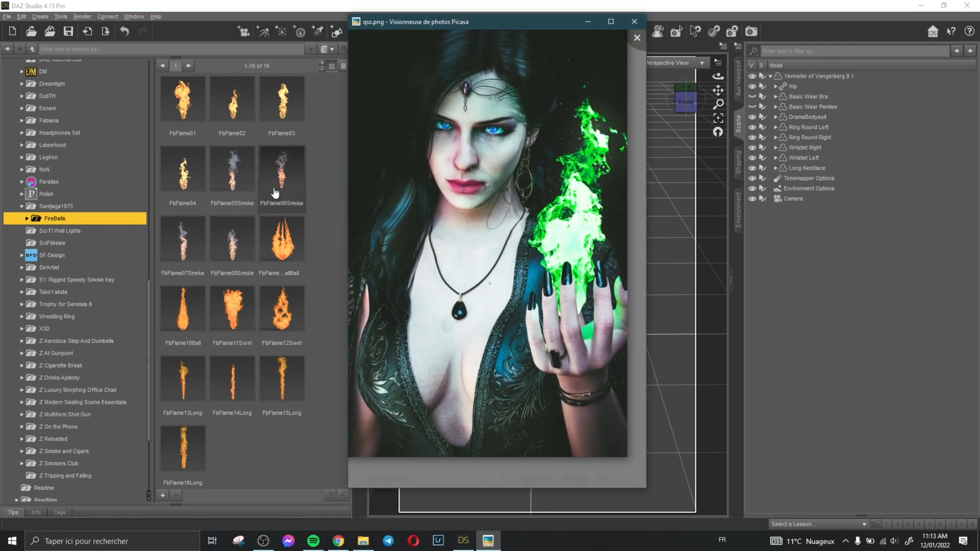The width and height of the screenshot is (980, 551).
Task: Go to next page of FireBalls content
Action: pos(188,66)
